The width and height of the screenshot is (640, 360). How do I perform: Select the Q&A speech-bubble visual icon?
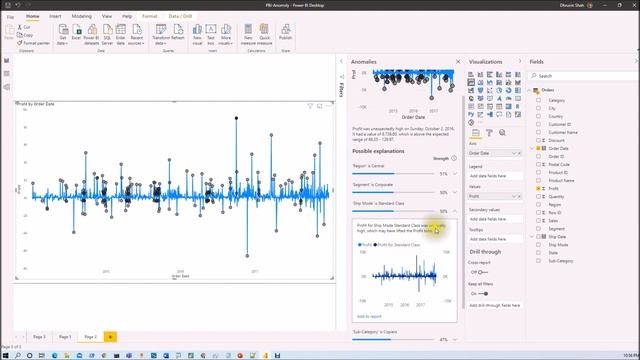tap(499, 114)
